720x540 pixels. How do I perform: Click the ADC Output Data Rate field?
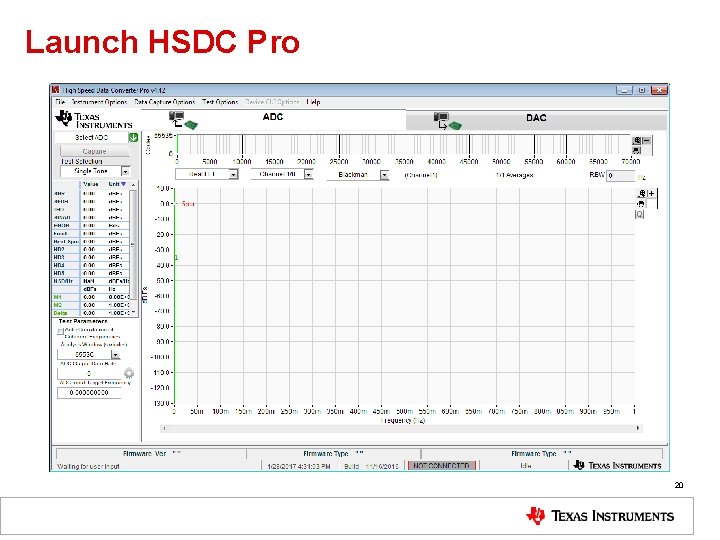[89, 373]
